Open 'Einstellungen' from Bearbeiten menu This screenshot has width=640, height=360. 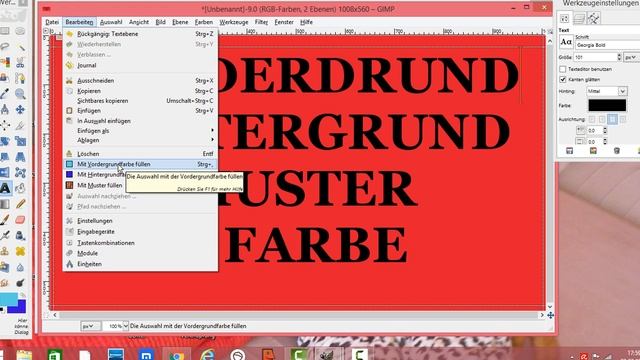pos(140,221)
